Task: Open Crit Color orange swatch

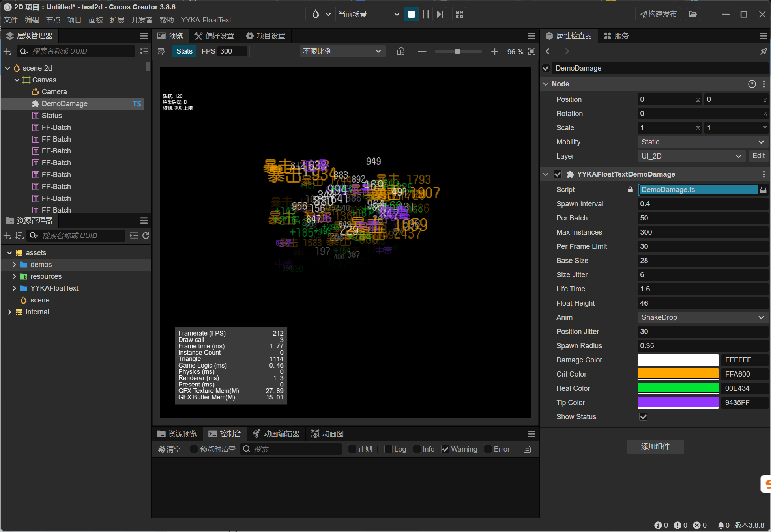Action: point(678,374)
